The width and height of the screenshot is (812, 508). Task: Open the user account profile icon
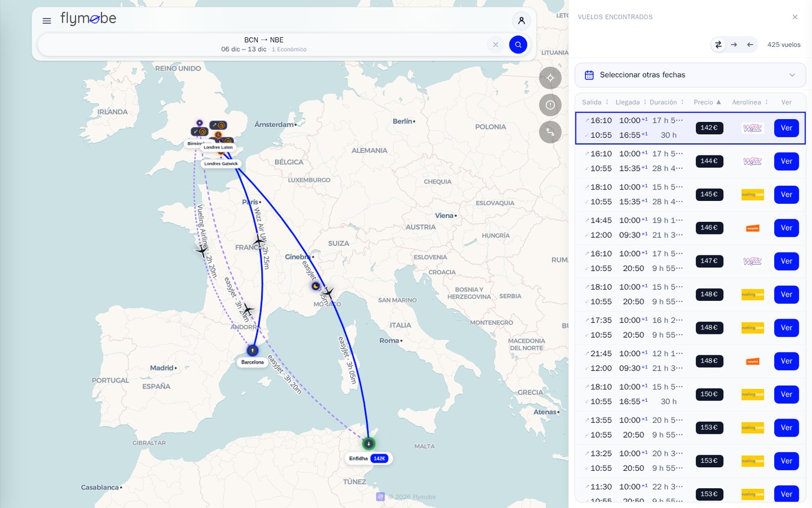coord(521,21)
